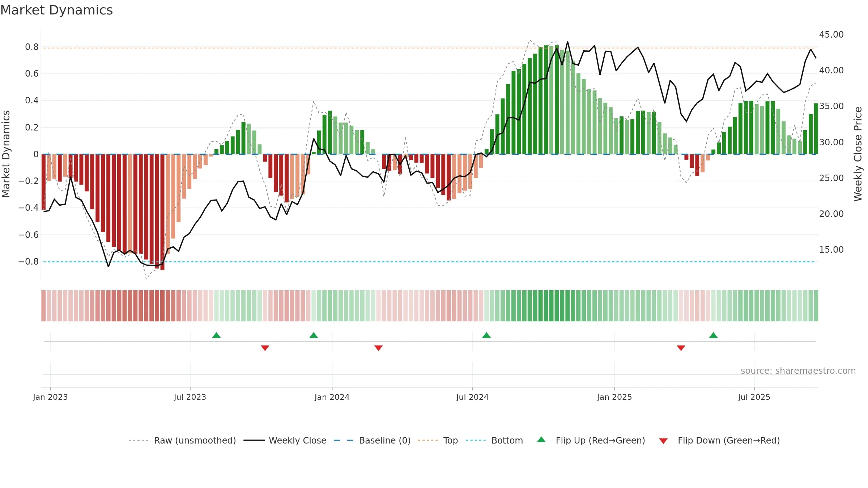The height and width of the screenshot is (488, 868).
Task: Click the 35.00 price axis label
Action: tap(831, 106)
